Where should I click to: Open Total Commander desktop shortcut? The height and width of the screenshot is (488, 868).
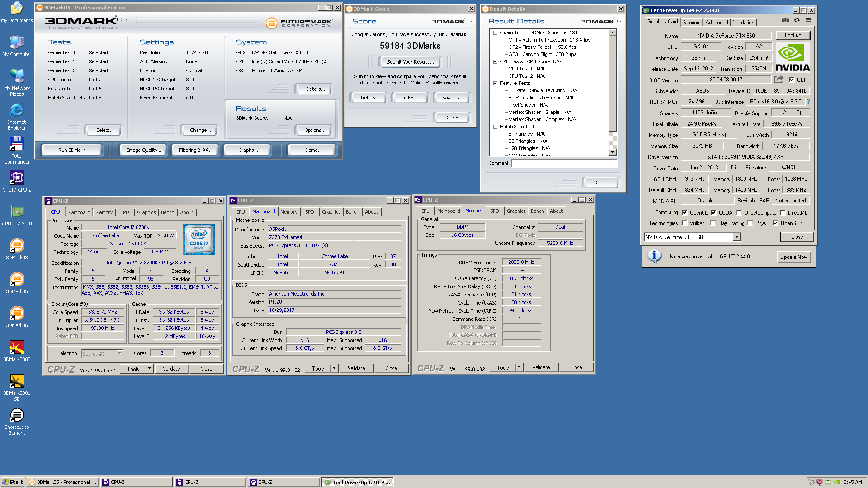(17, 150)
